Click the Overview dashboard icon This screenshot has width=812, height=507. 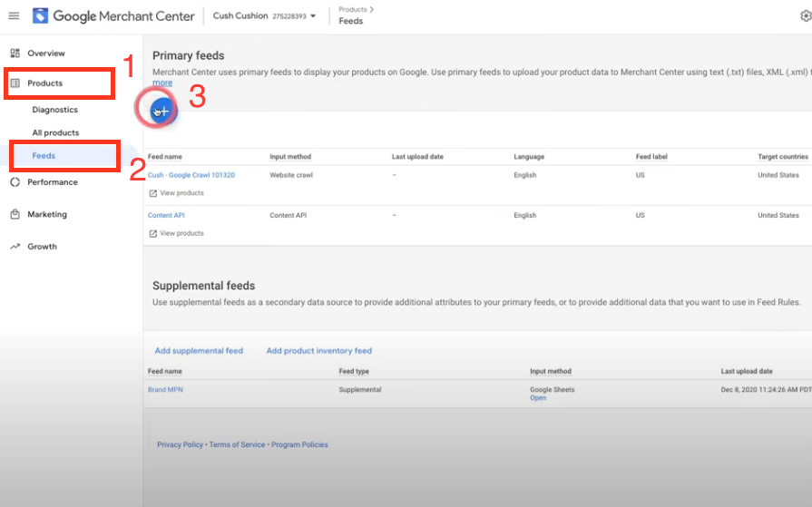(x=15, y=53)
